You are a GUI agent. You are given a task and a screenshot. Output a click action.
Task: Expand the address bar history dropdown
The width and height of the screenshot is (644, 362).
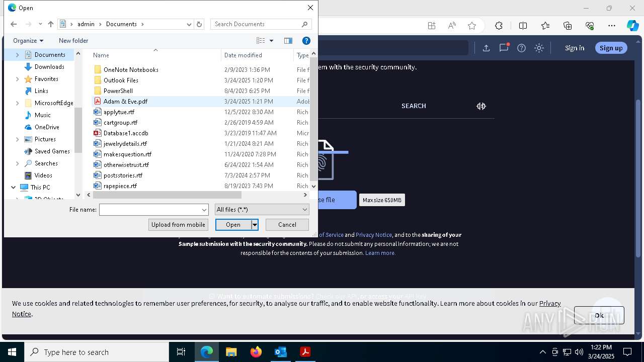(189, 24)
